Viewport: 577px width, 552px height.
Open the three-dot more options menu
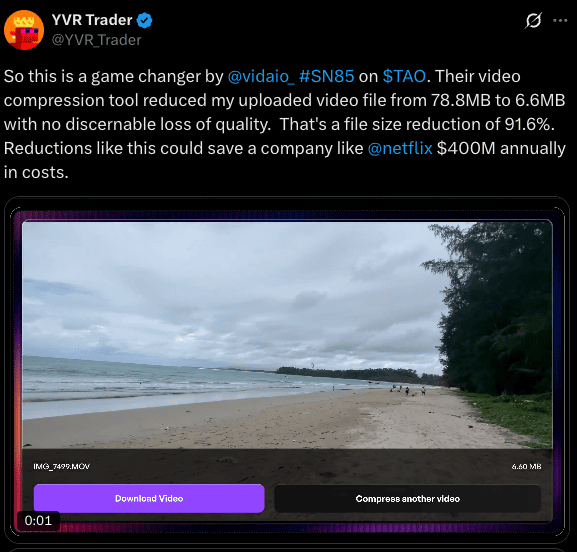click(560, 21)
